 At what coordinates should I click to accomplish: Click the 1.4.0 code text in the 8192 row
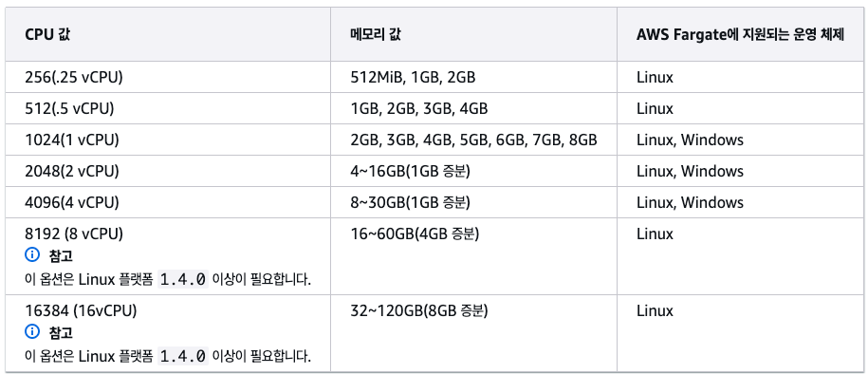click(183, 279)
